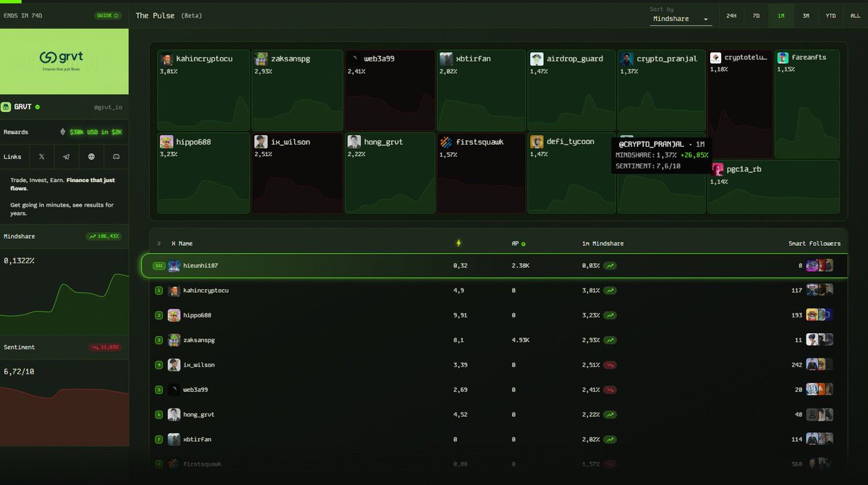
Task: Open the GRVT X (Twitter) link icon
Action: (x=41, y=156)
